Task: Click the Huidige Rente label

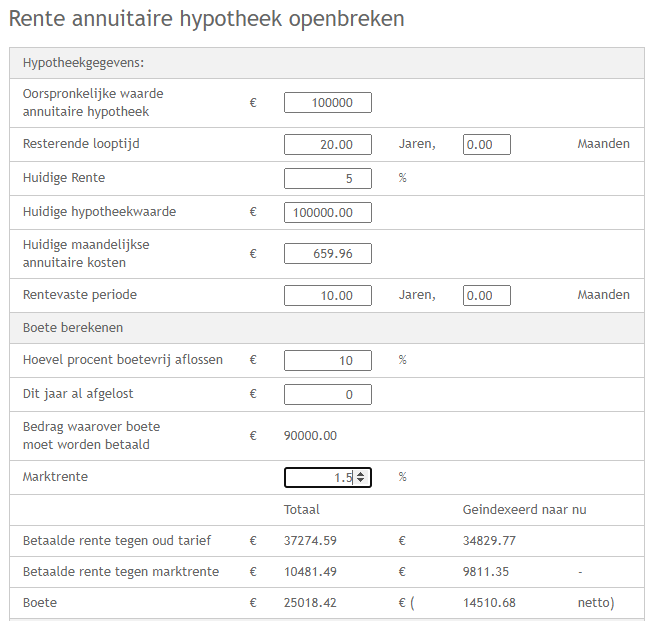Action: [64, 178]
